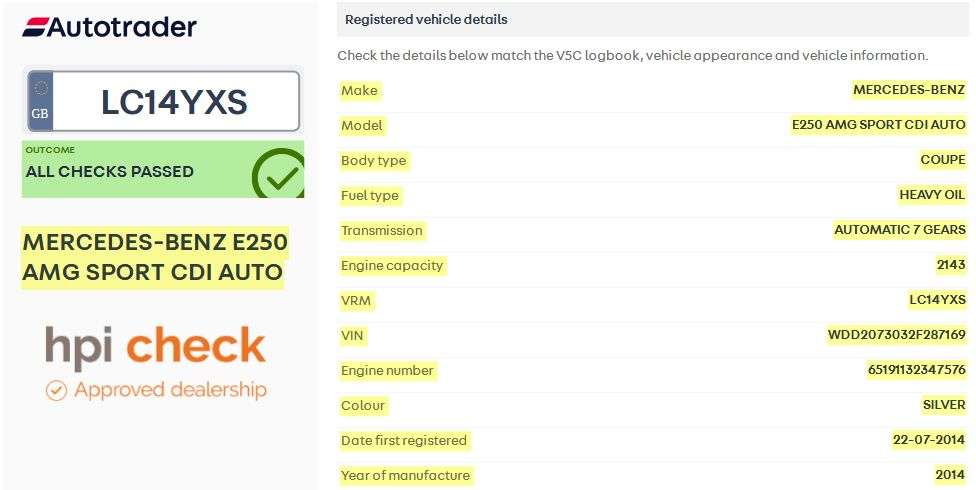Screen dimensions: 976x490
Task: Select the Year of manufacture value 2014
Action: [x=950, y=475]
